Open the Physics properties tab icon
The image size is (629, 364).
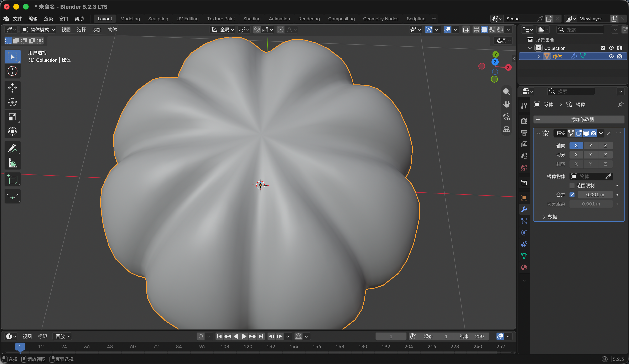(524, 232)
